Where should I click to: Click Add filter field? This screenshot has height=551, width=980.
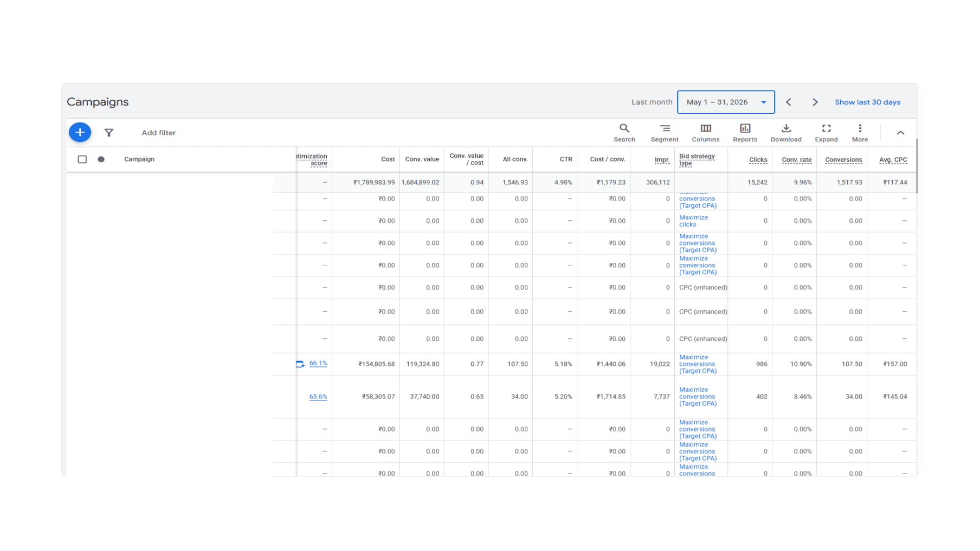pos(159,133)
